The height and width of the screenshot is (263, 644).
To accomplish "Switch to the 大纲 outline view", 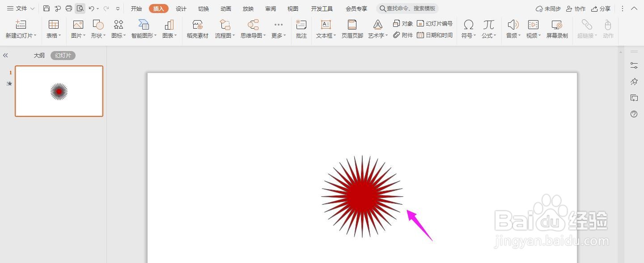I will click(39, 56).
